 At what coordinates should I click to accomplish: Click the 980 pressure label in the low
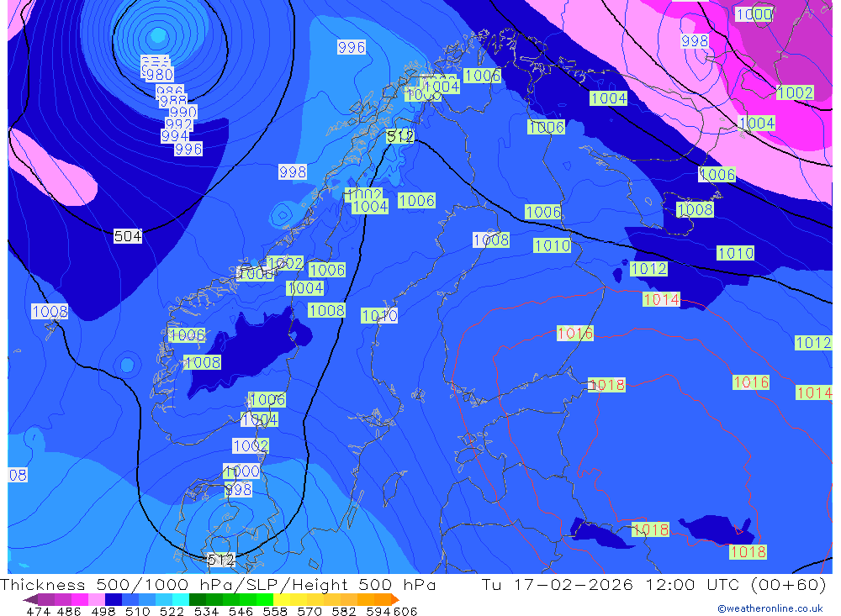pos(159,74)
